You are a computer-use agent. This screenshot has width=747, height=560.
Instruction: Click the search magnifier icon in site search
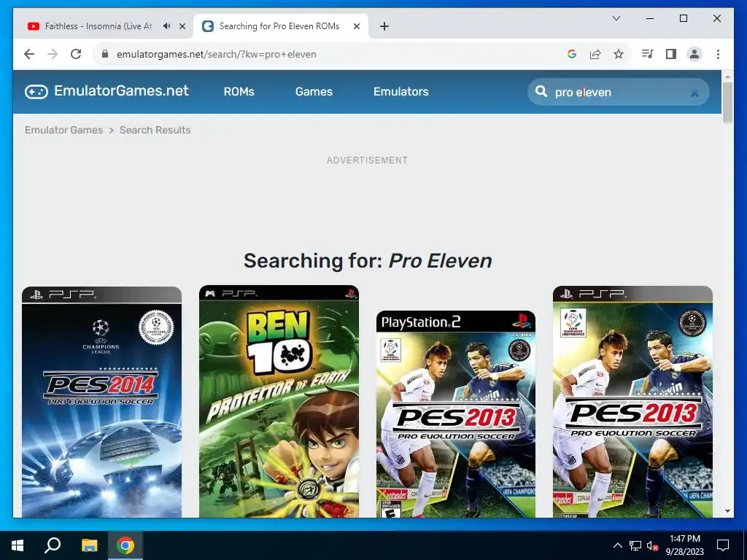[541, 91]
